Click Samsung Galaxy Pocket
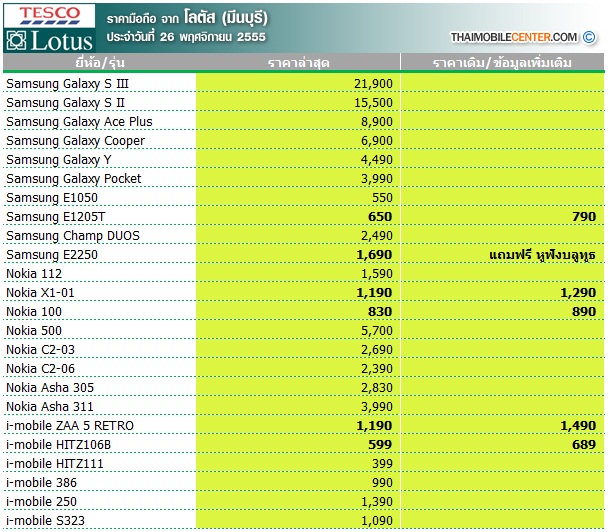The height and width of the screenshot is (532, 608). point(74,178)
